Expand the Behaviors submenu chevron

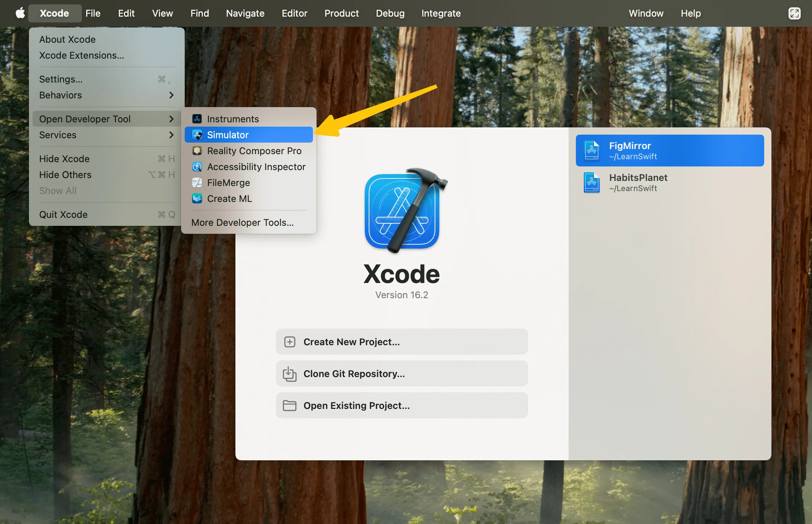click(171, 95)
